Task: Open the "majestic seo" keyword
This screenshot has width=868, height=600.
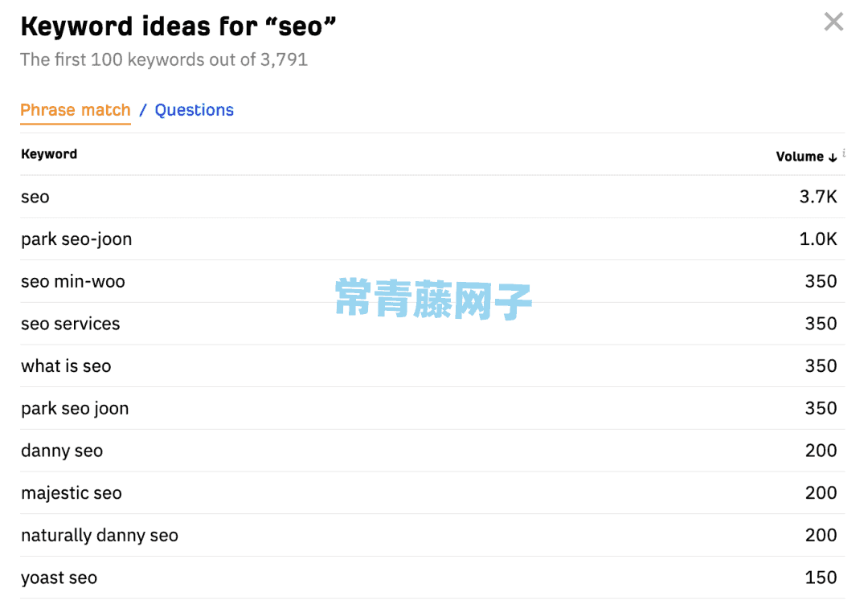Action: coord(72,493)
